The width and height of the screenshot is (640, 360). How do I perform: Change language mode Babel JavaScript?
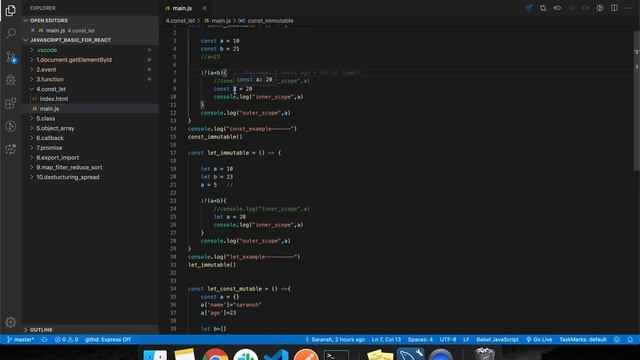click(x=497, y=340)
